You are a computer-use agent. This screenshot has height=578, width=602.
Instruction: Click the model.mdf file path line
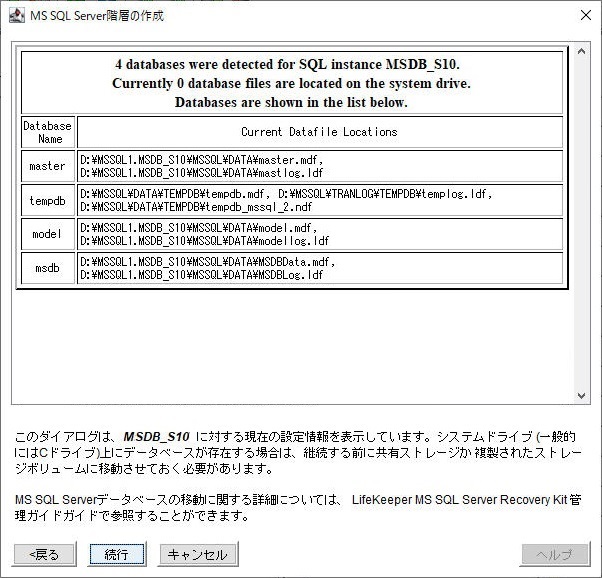(198, 228)
